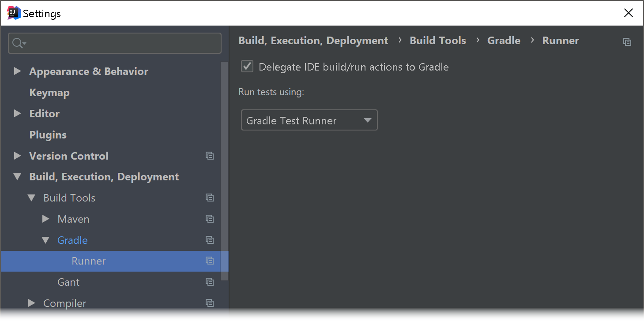
Task: Click project-level icon beside Maven
Action: [x=210, y=219]
